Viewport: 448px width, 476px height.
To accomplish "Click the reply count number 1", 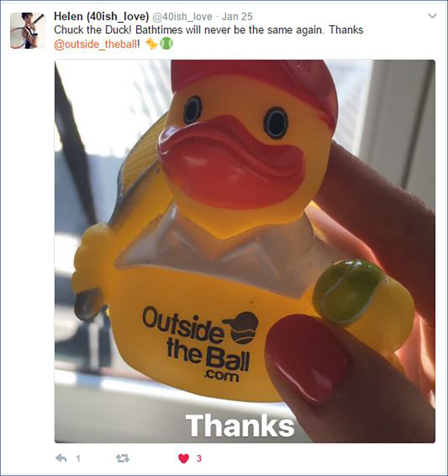I will [78, 458].
